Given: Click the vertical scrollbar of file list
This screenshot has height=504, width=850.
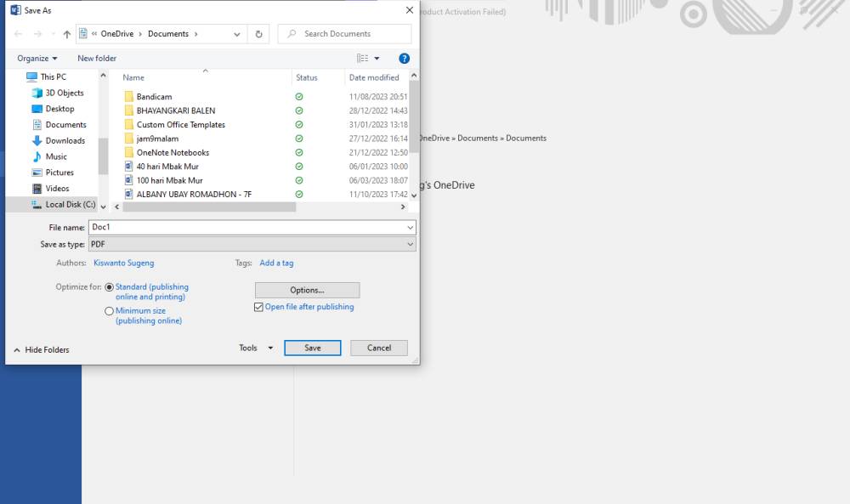Looking at the screenshot, I should [x=414, y=116].
